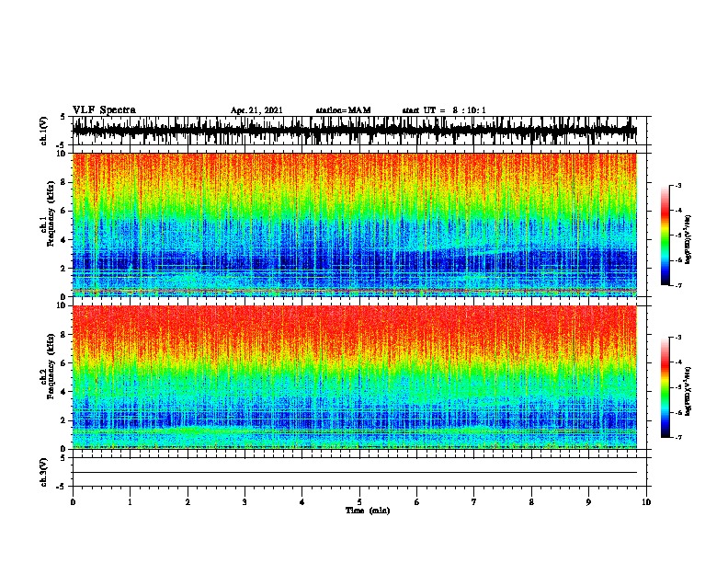Viewport: 728px width, 563px height.
Task: Click the "station=MAM" label
Action: pos(343,110)
